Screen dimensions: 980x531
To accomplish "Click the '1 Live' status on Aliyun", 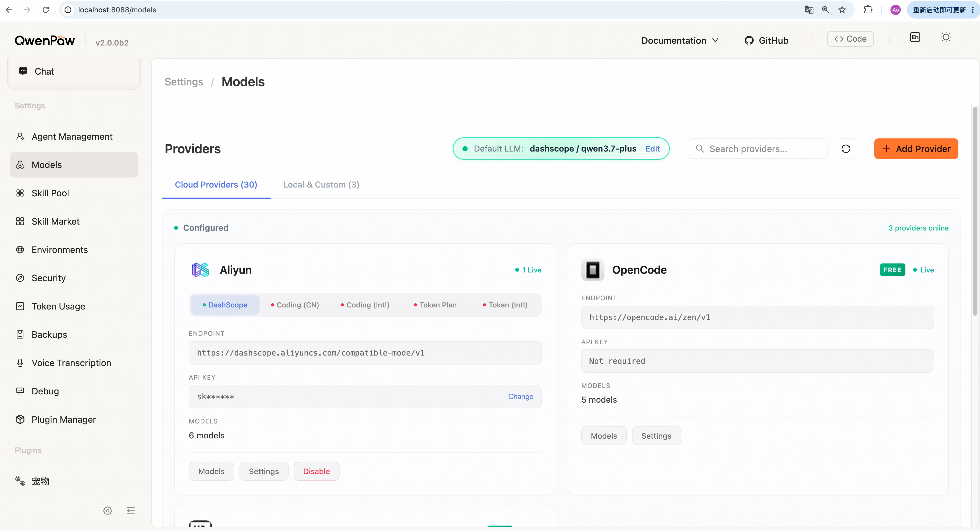I will [x=528, y=270].
